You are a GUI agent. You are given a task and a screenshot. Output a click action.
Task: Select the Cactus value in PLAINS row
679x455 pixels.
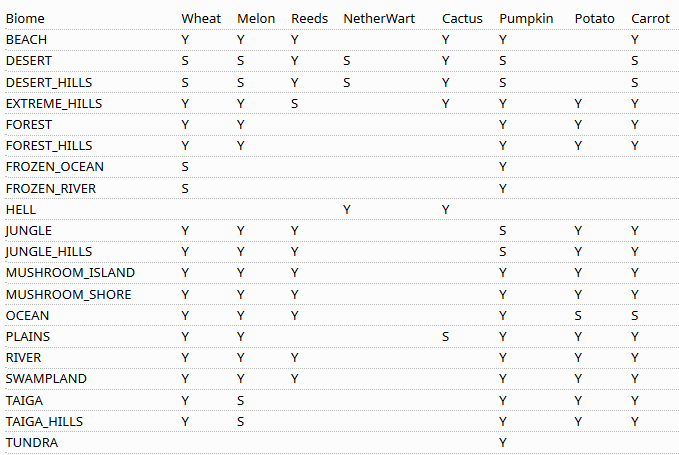click(x=446, y=336)
